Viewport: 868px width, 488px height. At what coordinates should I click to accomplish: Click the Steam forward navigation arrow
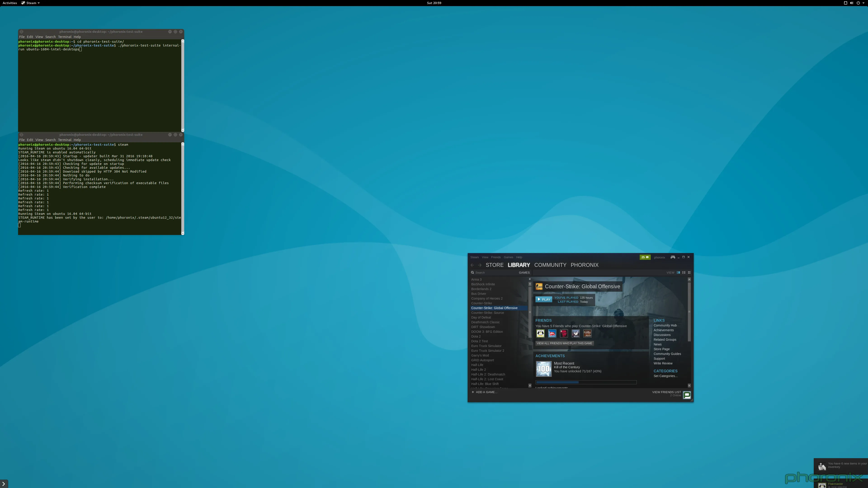point(480,265)
